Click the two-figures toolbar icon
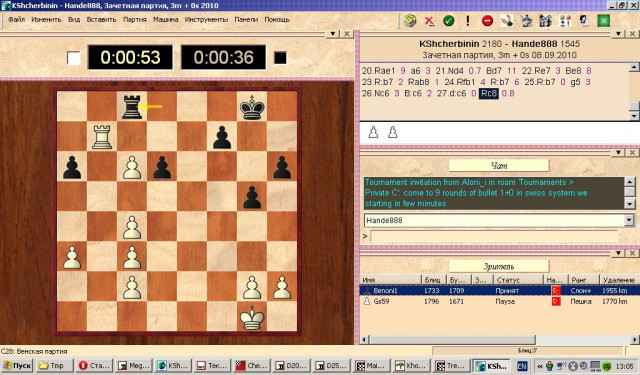Viewport: 640px width, 375px height. [x=545, y=20]
